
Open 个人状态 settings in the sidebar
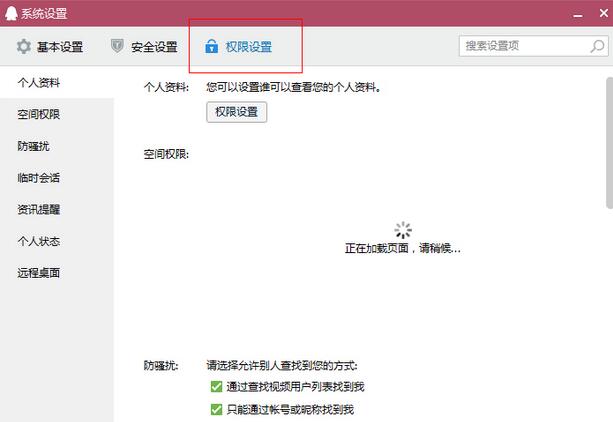(x=39, y=241)
